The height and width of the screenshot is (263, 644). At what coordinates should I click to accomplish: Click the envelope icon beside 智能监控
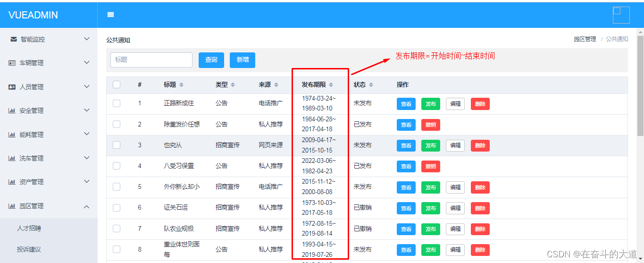click(x=13, y=39)
